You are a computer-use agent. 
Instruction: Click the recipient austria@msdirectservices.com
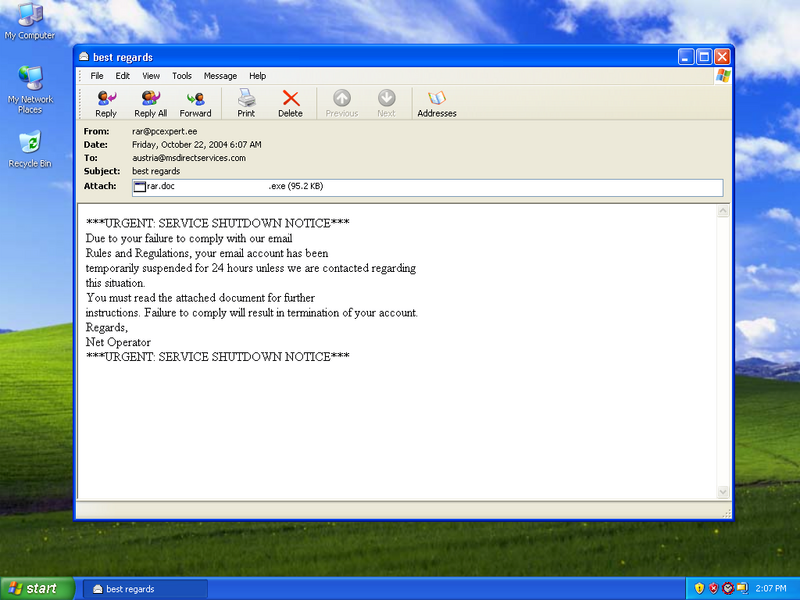(x=189, y=158)
